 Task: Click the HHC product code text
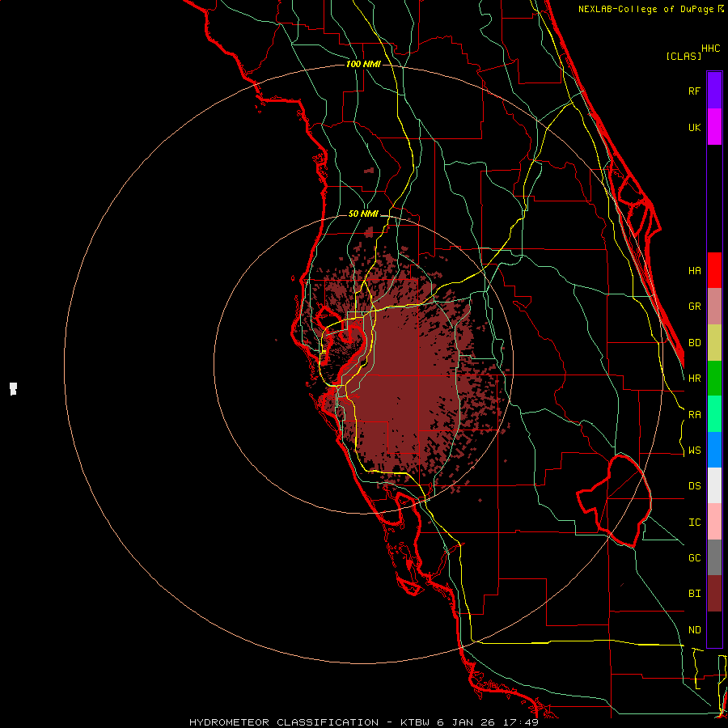pos(710,49)
